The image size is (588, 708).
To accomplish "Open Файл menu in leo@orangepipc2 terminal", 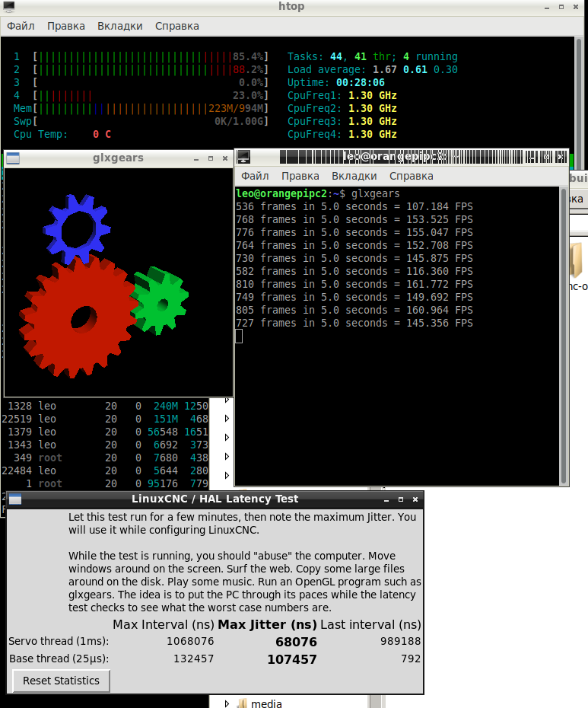I will [x=255, y=176].
